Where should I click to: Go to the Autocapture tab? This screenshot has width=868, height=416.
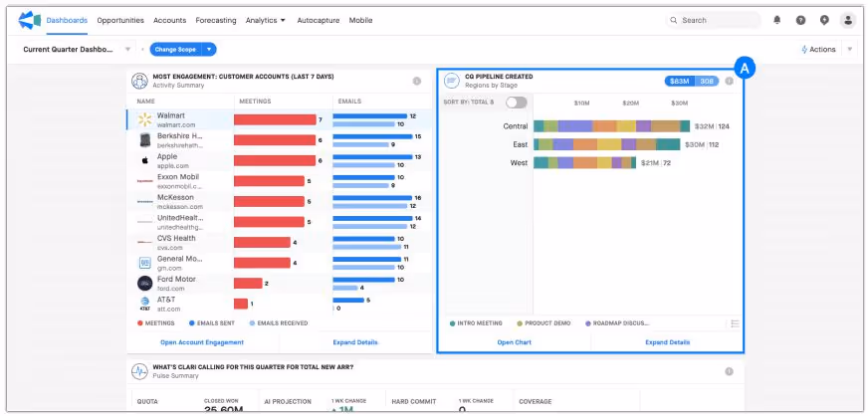tap(319, 21)
